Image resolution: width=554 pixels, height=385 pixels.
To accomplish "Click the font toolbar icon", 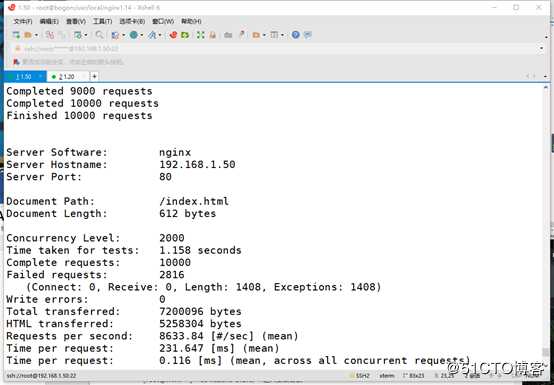I will click(152, 35).
